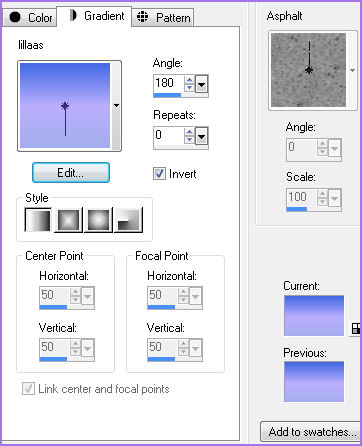Open Center Point Vertical dropdown
Image resolution: width=362 pixels, height=446 pixels.
point(88,348)
